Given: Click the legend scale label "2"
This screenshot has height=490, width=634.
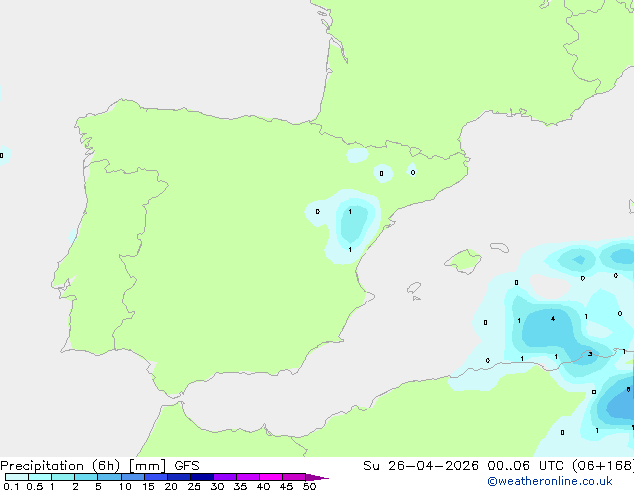Looking at the screenshot, I should (75, 486).
